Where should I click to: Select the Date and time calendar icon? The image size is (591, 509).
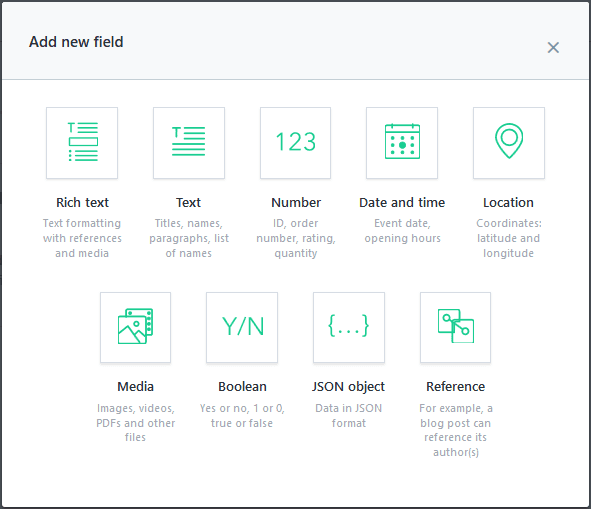click(402, 143)
